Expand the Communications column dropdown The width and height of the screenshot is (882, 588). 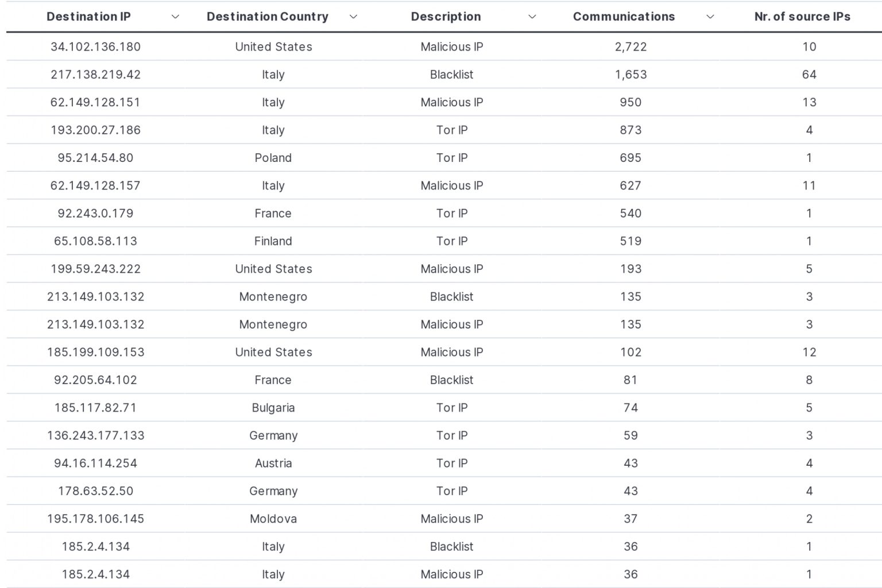pos(710,17)
